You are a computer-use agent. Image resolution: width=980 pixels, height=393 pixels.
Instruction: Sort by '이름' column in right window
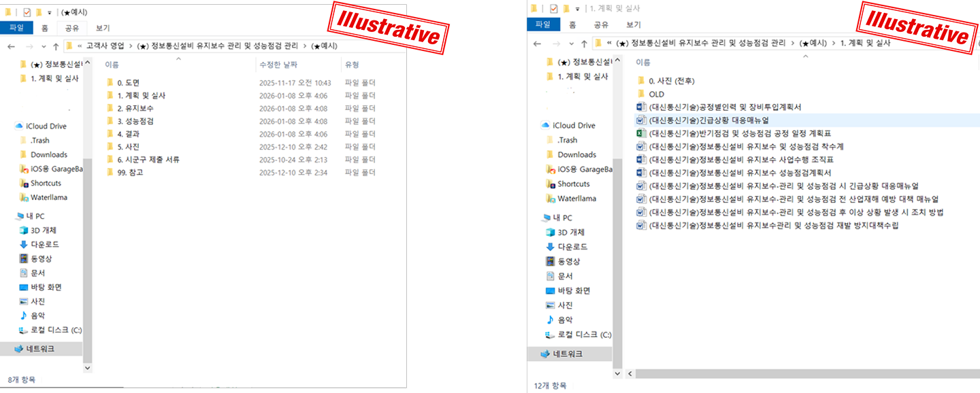tap(642, 63)
